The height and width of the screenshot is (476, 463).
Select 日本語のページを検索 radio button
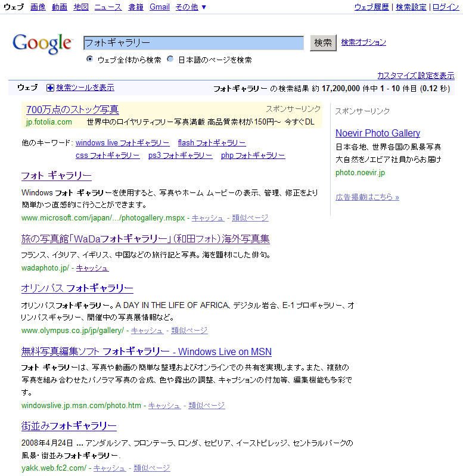click(170, 59)
